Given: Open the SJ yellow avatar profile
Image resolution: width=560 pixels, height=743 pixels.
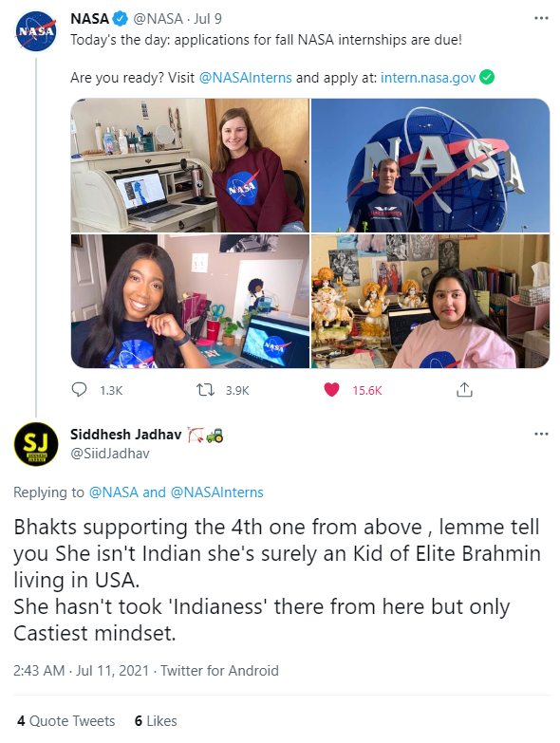Looking at the screenshot, I should (35, 444).
